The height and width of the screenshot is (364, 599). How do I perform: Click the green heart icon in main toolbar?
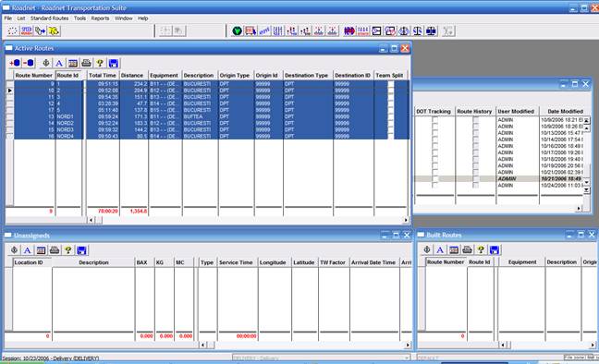[237, 30]
